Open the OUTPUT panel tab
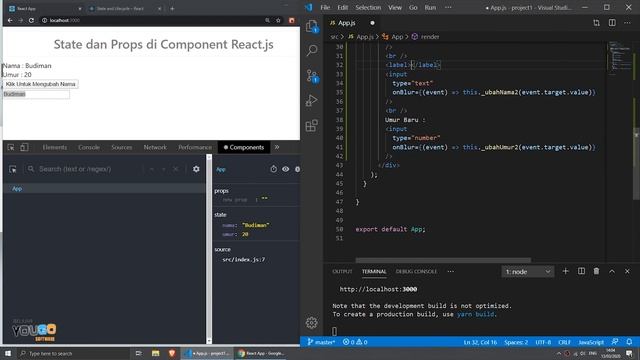 coord(342,271)
